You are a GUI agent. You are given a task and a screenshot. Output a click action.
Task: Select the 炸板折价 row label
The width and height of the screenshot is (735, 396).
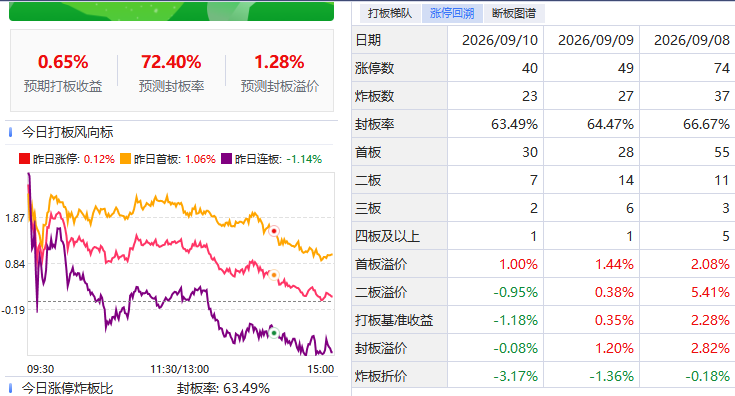[381, 376]
